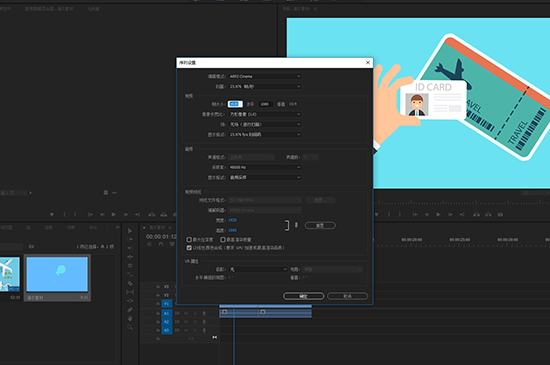Toggle the A1 track target button
Image resolution: width=550 pixels, height=365 pixels.
[x=167, y=313]
